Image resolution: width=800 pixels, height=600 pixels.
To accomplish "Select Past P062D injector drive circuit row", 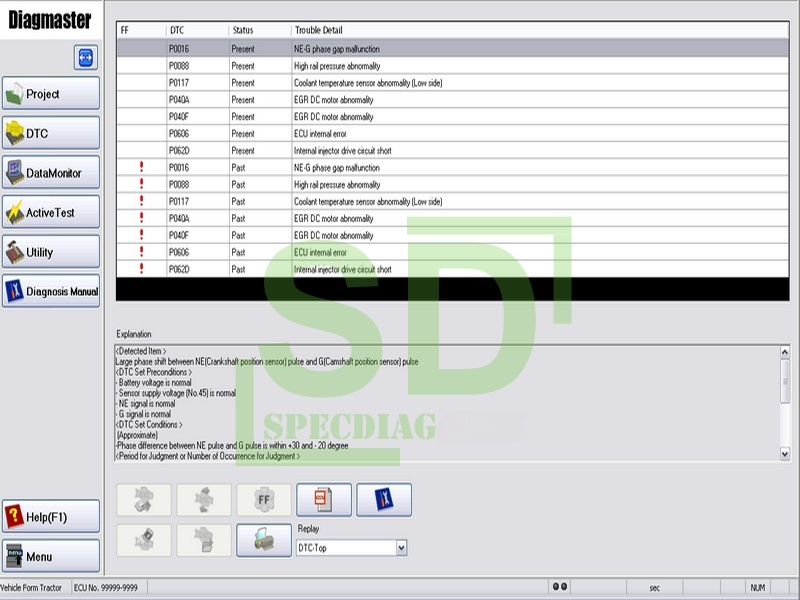I will click(453, 269).
